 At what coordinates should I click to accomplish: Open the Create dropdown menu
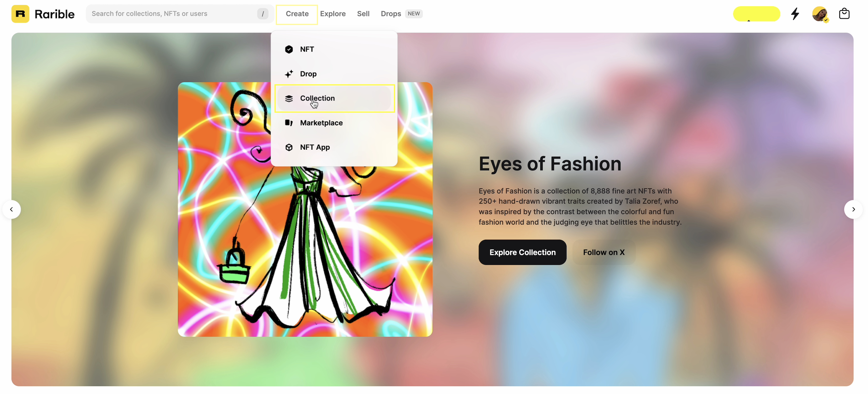click(x=297, y=14)
